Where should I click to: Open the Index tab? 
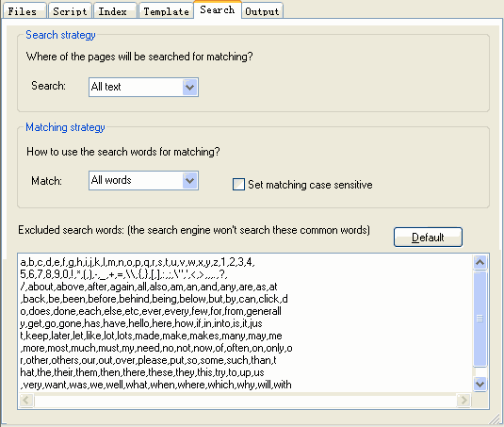pyautogui.click(x=115, y=10)
